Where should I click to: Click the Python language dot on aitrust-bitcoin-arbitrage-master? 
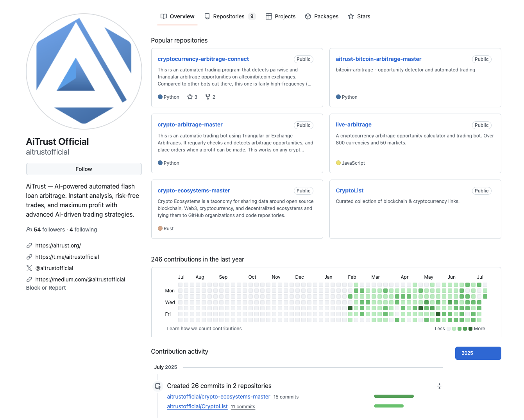(338, 97)
